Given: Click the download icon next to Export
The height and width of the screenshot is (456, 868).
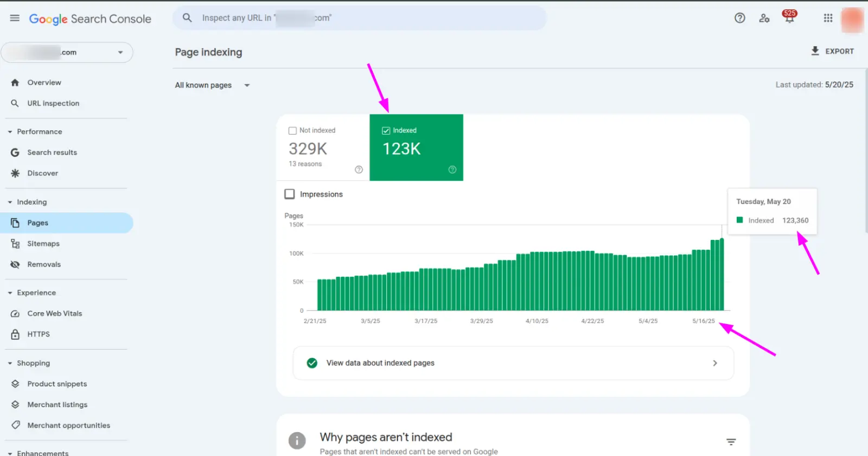Looking at the screenshot, I should pyautogui.click(x=815, y=51).
